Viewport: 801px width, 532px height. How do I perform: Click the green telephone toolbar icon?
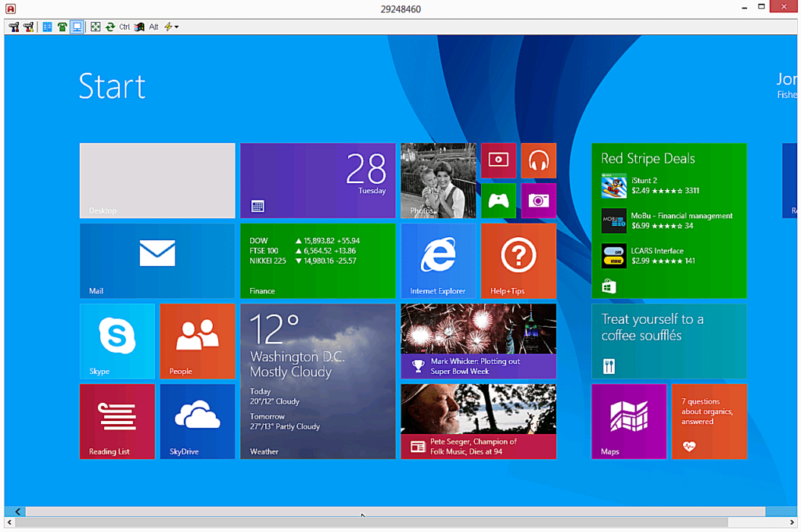coord(62,27)
